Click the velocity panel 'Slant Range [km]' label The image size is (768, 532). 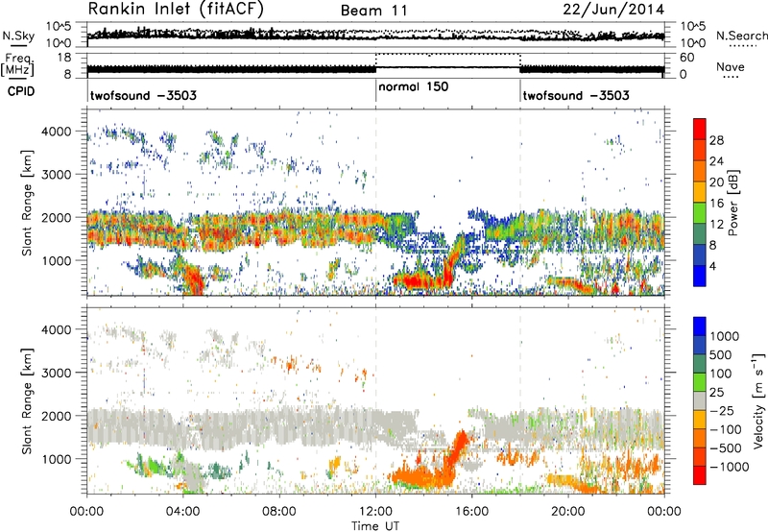[x=27, y=401]
